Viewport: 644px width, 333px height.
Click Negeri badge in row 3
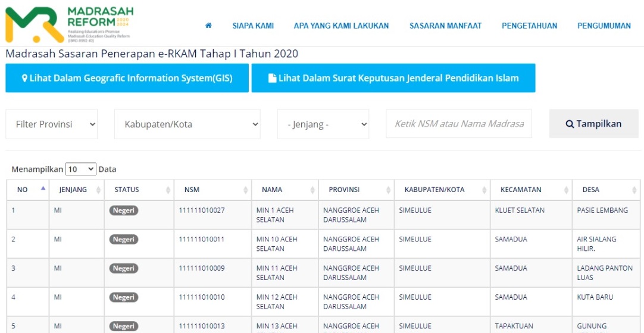click(124, 268)
